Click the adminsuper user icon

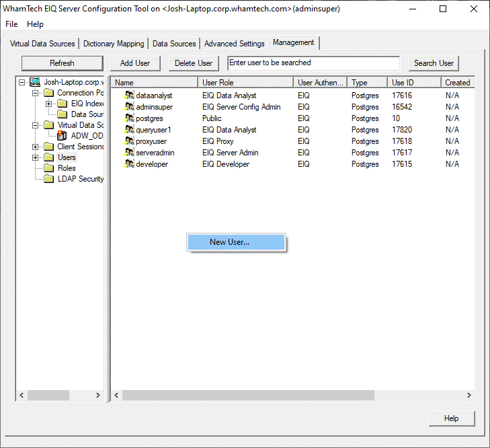pyautogui.click(x=129, y=106)
